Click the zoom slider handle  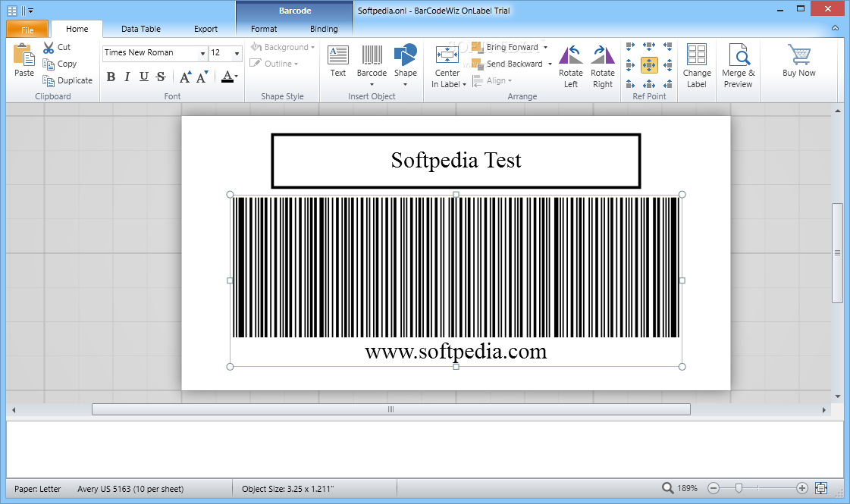click(739, 488)
